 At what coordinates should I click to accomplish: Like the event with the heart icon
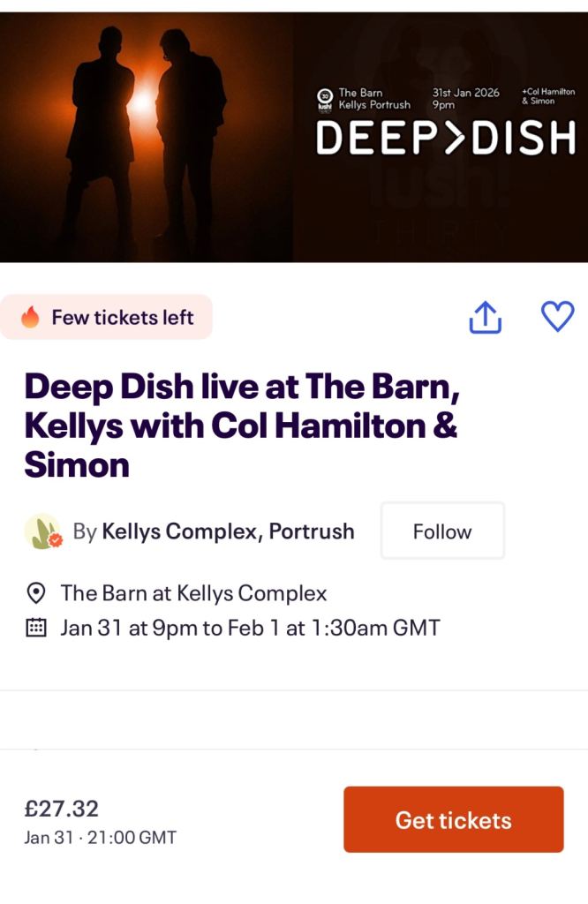tap(557, 317)
